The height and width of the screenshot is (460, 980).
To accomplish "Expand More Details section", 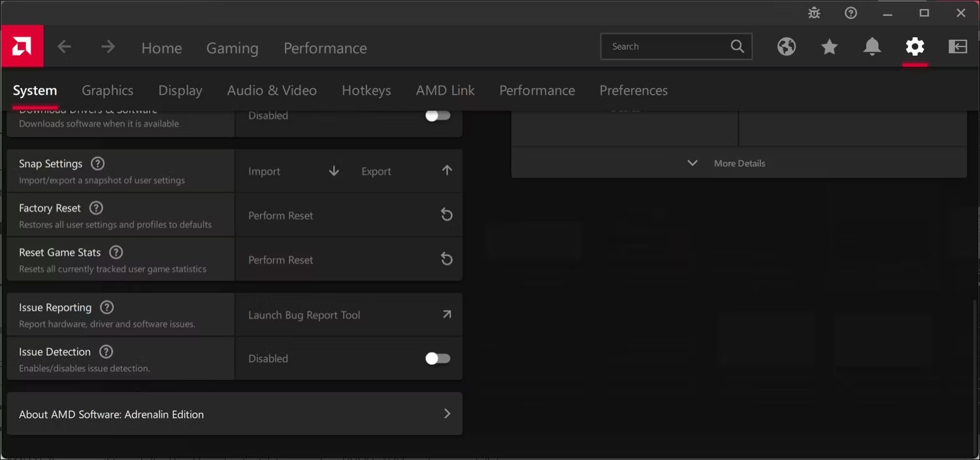I will [739, 163].
